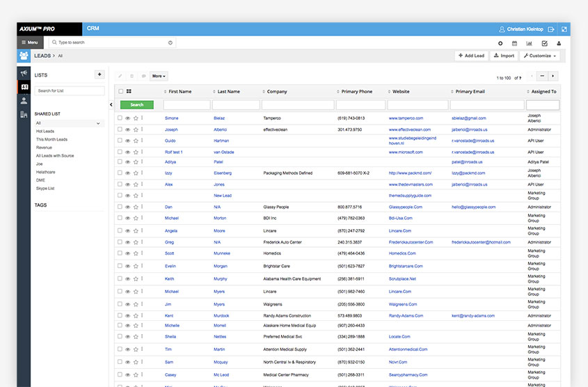Star the Joseph Alberici lead
Image resolution: width=588 pixels, height=387 pixels.
pyautogui.click(x=136, y=129)
